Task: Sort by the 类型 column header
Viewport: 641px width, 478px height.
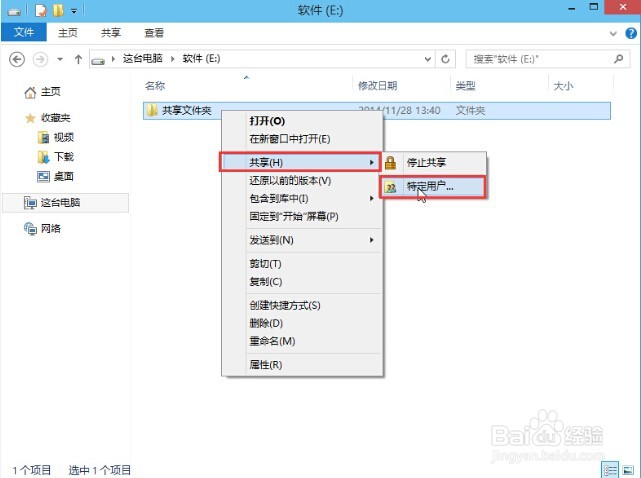Action: 465,86
